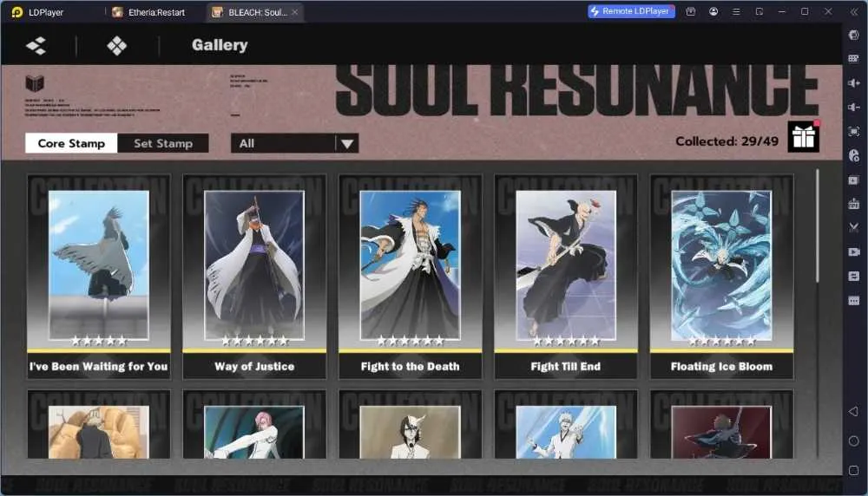Launch Remote LDPlayer
The image size is (868, 496).
click(x=631, y=11)
